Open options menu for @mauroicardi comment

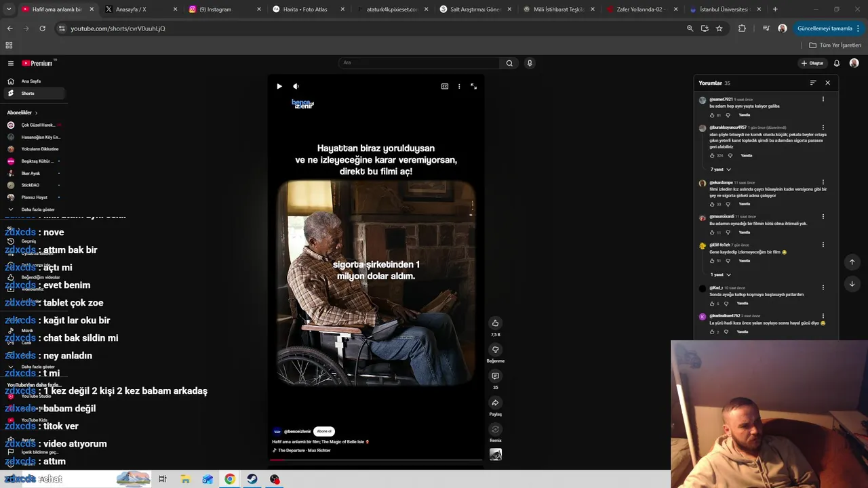pyautogui.click(x=823, y=217)
